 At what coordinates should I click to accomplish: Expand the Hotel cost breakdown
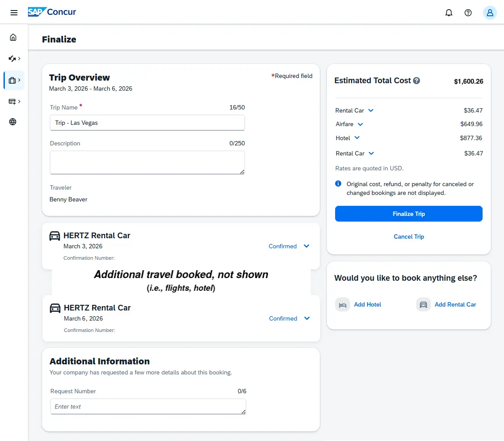(x=357, y=138)
